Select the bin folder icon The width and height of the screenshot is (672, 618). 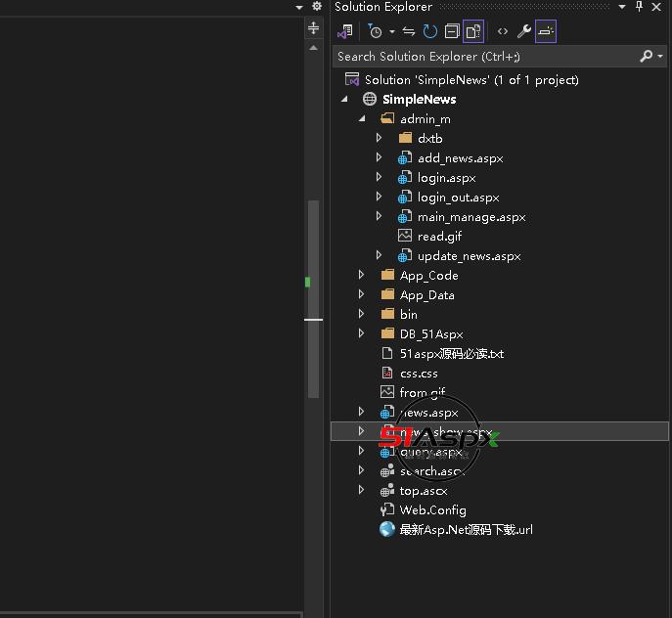387,314
